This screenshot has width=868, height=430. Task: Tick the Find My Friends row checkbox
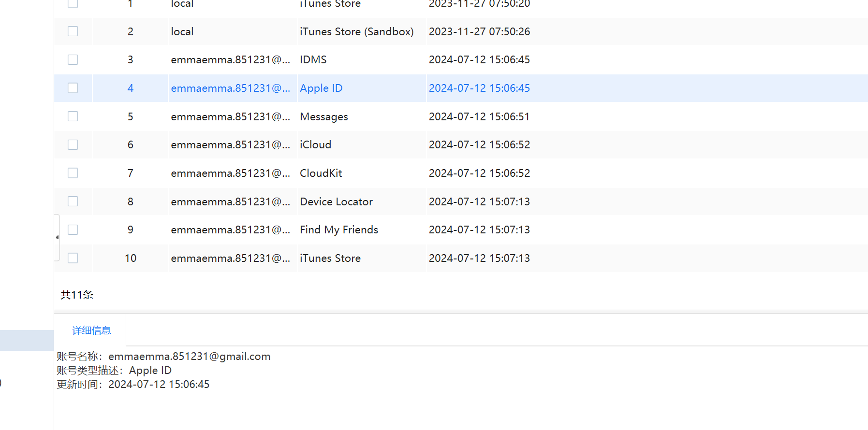point(73,229)
